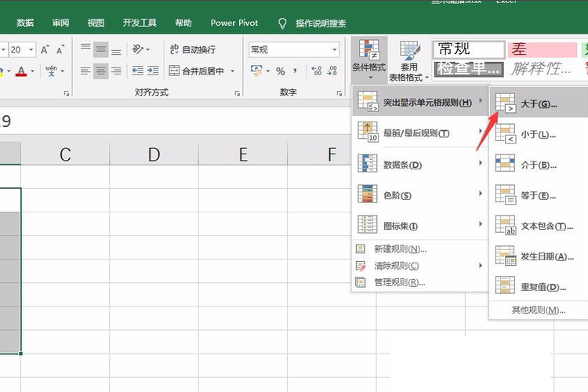Select column F header
Screen dimensions: 588x392
(x=320, y=154)
